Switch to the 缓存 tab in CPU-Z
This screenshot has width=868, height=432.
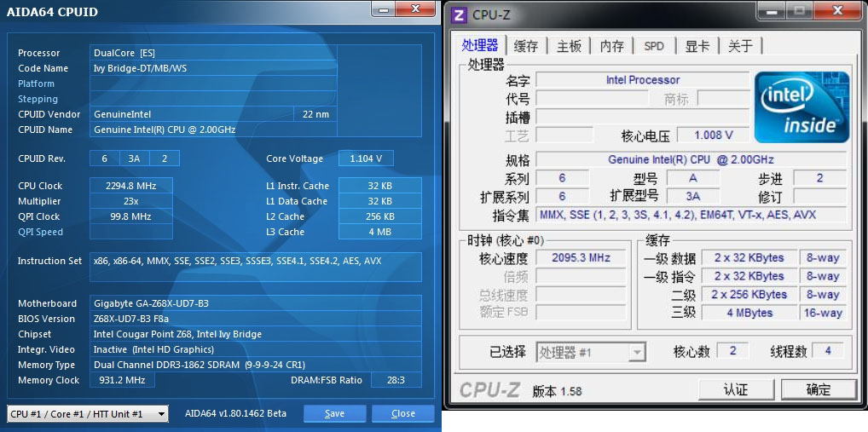pyautogui.click(x=526, y=46)
